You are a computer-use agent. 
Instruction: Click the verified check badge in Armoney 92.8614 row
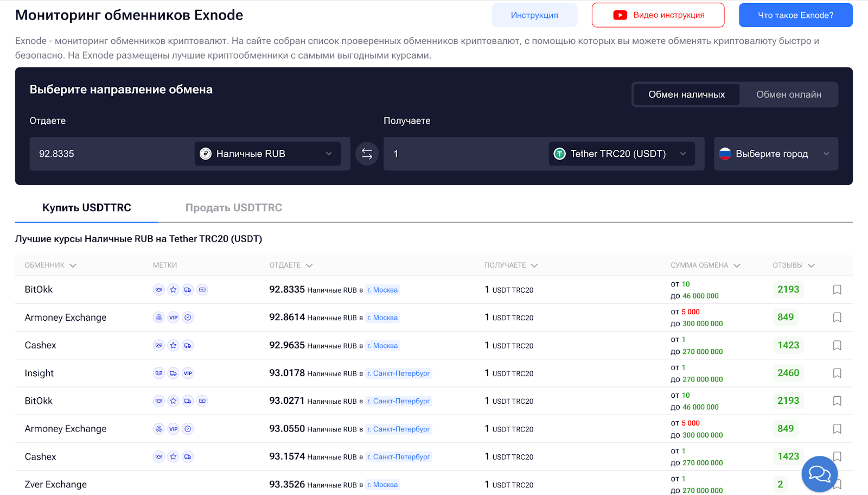point(188,318)
